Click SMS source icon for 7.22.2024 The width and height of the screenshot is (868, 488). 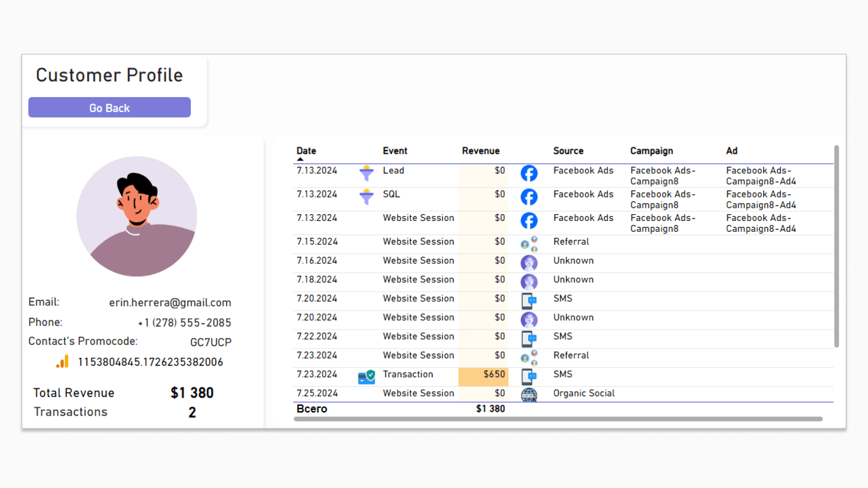(528, 338)
